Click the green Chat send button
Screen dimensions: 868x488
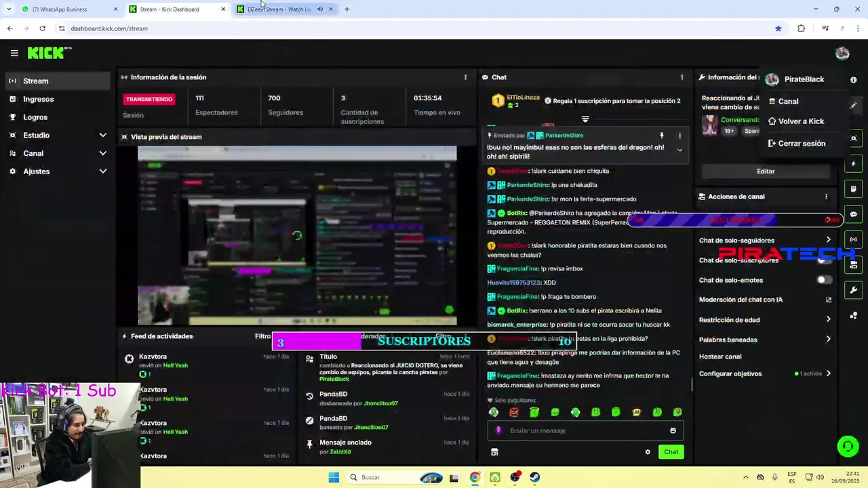671,452
